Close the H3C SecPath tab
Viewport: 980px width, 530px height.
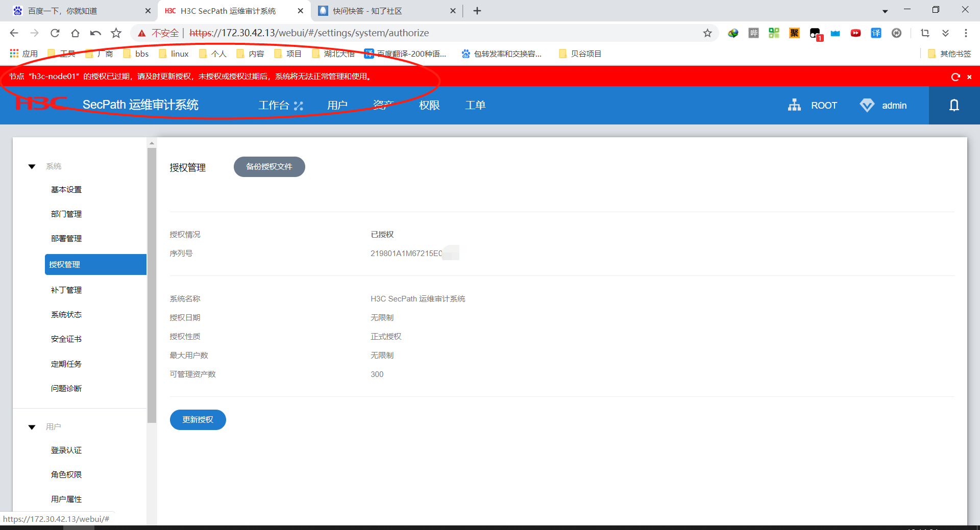pyautogui.click(x=301, y=11)
